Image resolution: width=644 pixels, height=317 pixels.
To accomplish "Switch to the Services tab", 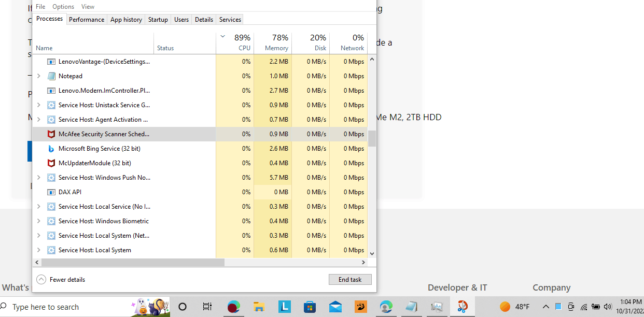I will click(230, 20).
